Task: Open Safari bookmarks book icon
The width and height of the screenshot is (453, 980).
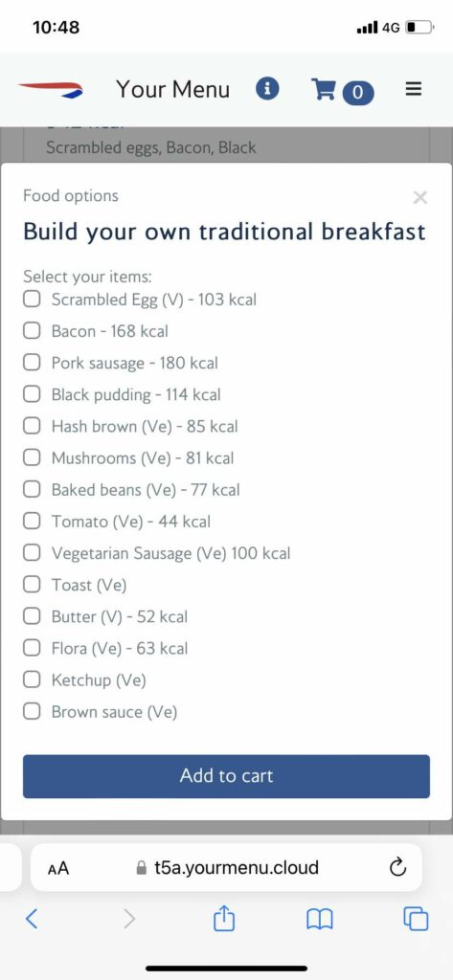Action: pos(320,919)
